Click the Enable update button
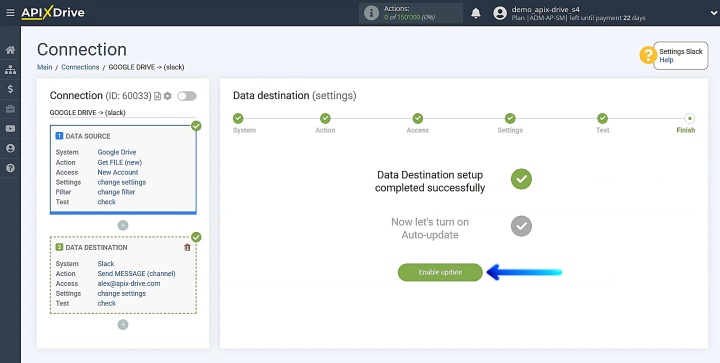Viewport: 720px width, 363px height. pyautogui.click(x=440, y=272)
